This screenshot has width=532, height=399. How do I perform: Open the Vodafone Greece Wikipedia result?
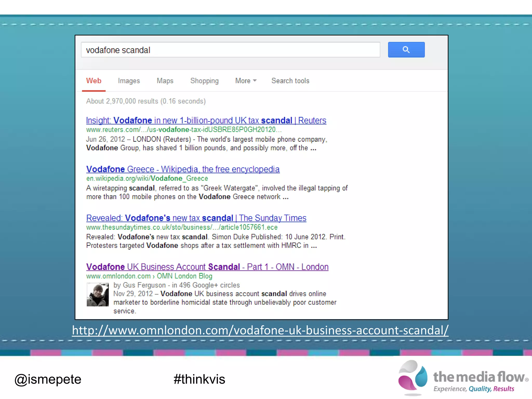(183, 169)
